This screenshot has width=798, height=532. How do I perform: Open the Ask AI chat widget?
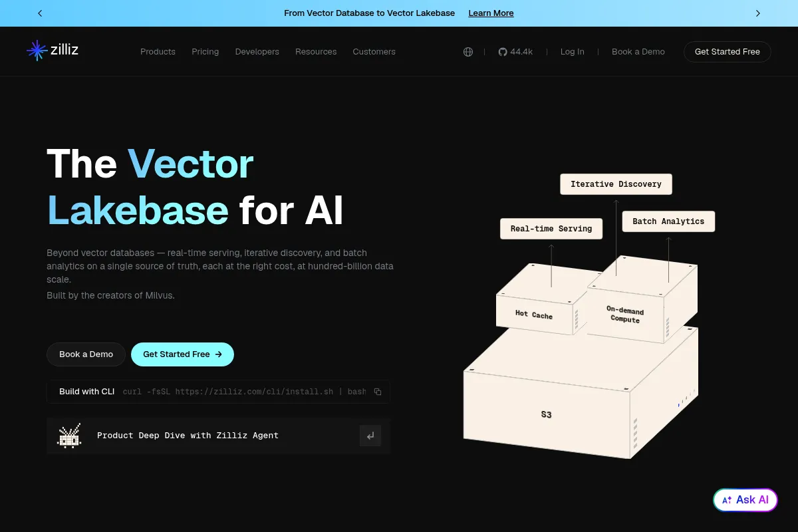point(745,500)
